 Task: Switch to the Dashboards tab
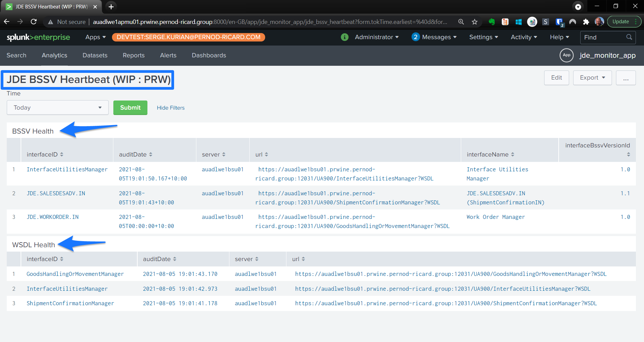click(x=209, y=55)
